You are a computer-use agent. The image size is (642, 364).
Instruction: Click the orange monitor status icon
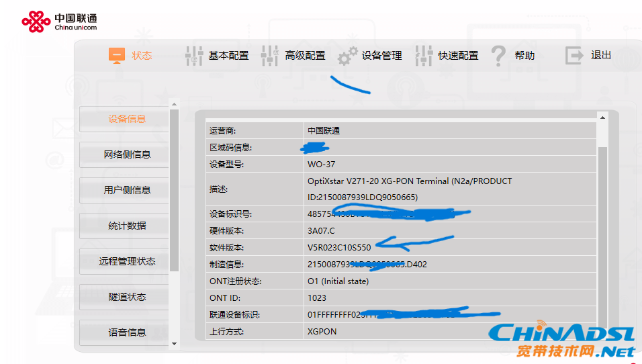(117, 56)
